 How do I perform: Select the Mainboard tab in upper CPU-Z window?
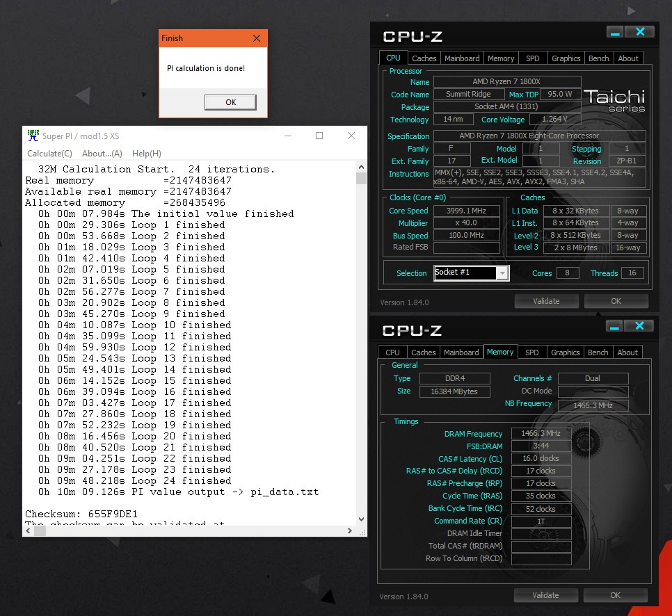(x=462, y=58)
